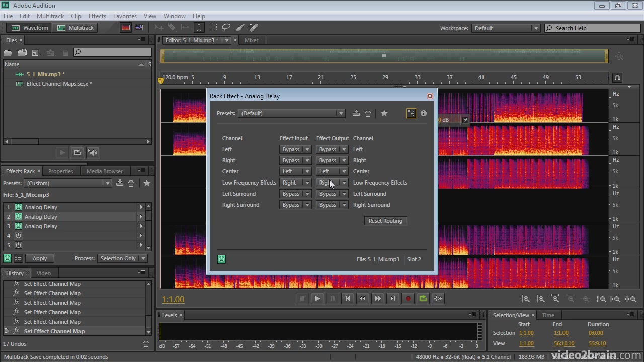Click the Files panel search field

tap(113, 52)
